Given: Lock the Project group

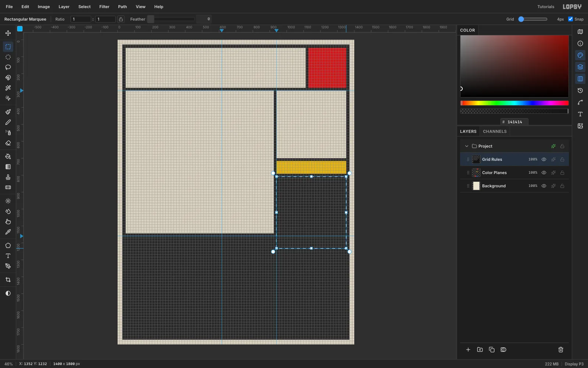Looking at the screenshot, I should (x=562, y=146).
